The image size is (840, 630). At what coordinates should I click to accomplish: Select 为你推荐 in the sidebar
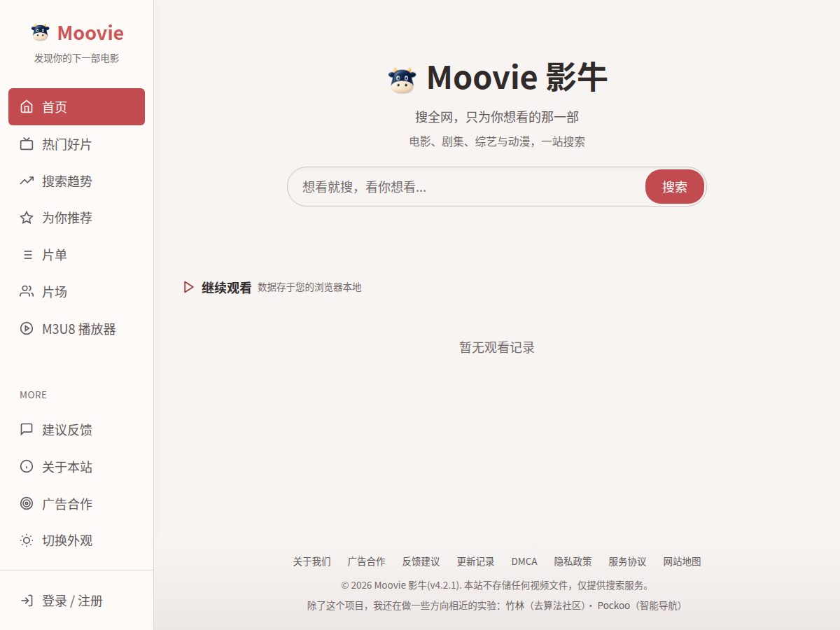pyautogui.click(x=76, y=218)
